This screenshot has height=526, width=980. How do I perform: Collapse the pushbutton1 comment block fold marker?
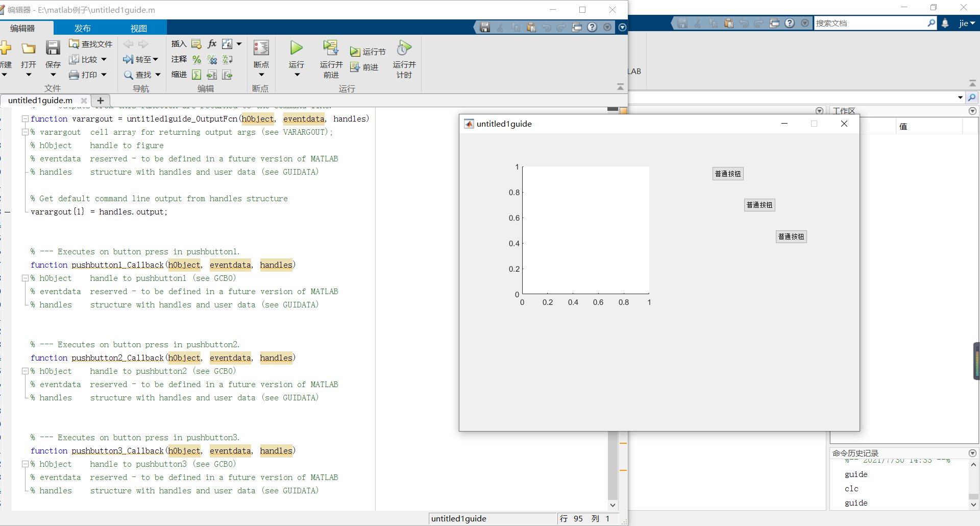pyautogui.click(x=24, y=278)
